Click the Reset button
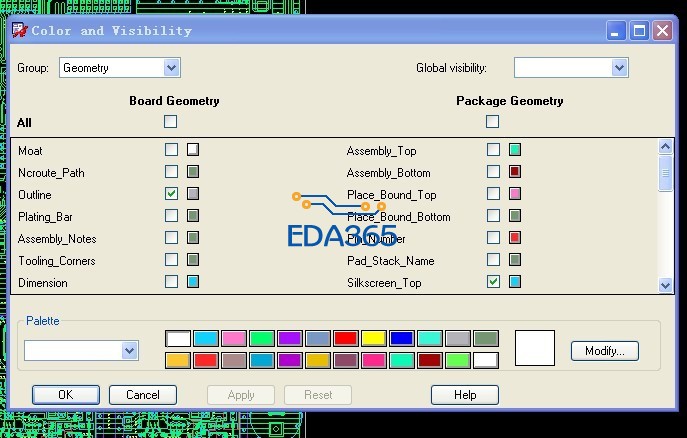 point(318,395)
